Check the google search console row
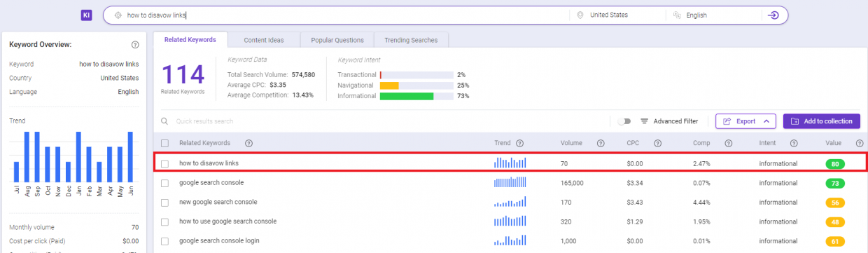The width and height of the screenshot is (868, 253). pyautogui.click(x=164, y=183)
